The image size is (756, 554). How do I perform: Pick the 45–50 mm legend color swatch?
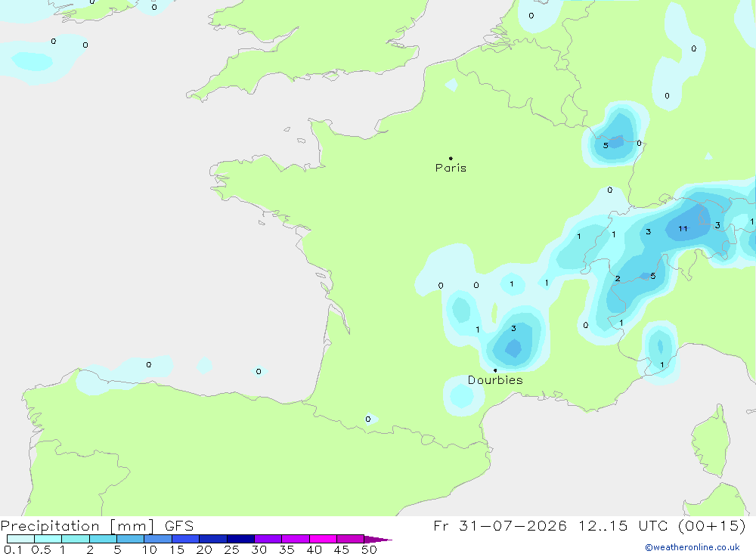click(351, 539)
